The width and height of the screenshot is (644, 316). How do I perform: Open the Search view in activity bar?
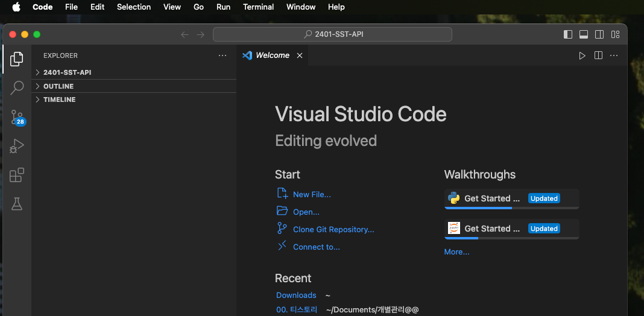click(x=17, y=87)
